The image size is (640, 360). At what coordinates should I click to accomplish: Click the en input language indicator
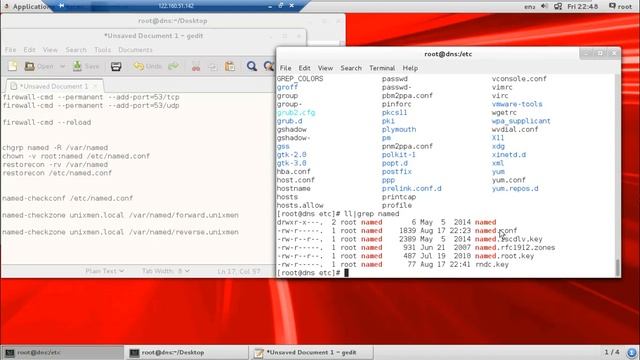click(529, 7)
